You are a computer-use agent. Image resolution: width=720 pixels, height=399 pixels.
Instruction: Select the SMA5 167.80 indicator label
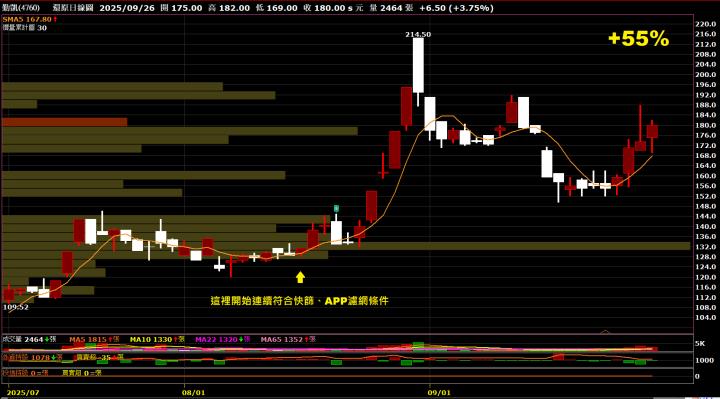(x=27, y=19)
